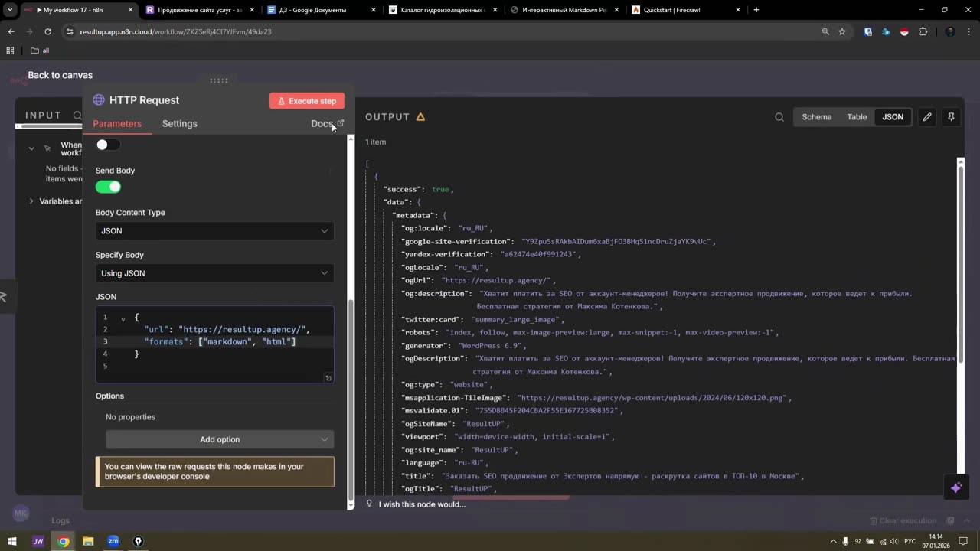Image resolution: width=980 pixels, height=551 pixels.
Task: Open the Body Content Type dropdown
Action: pos(214,230)
